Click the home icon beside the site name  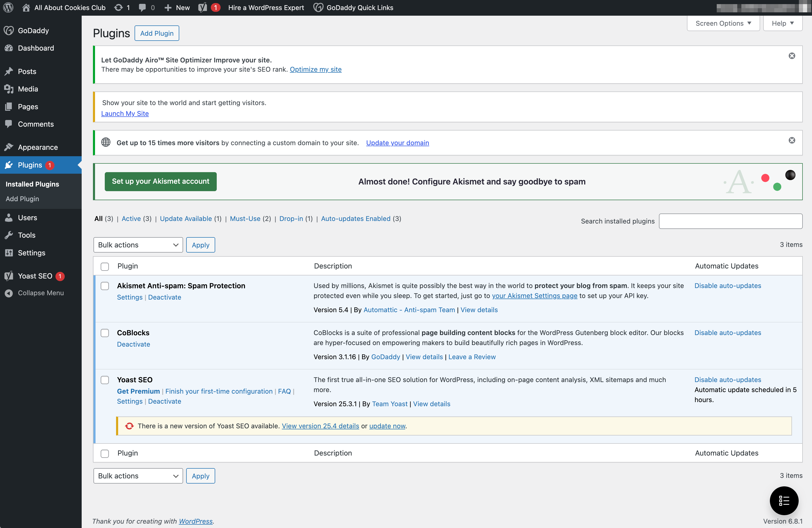(x=26, y=7)
